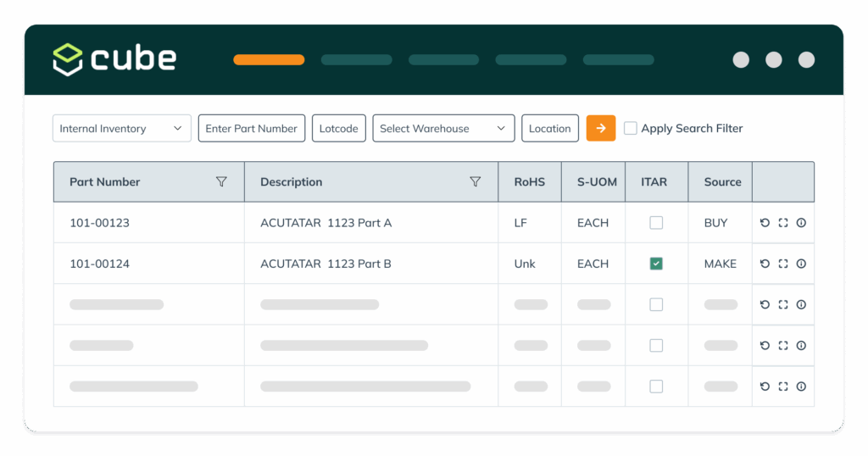Click the expand icon for part 101-00124
The height and width of the screenshot is (456, 868).
click(783, 264)
